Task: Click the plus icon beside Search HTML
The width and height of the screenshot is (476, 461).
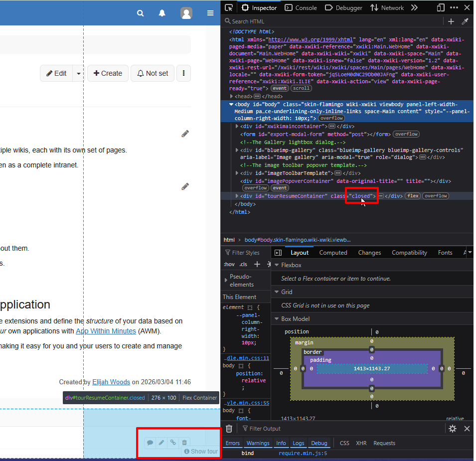Action: [x=451, y=21]
